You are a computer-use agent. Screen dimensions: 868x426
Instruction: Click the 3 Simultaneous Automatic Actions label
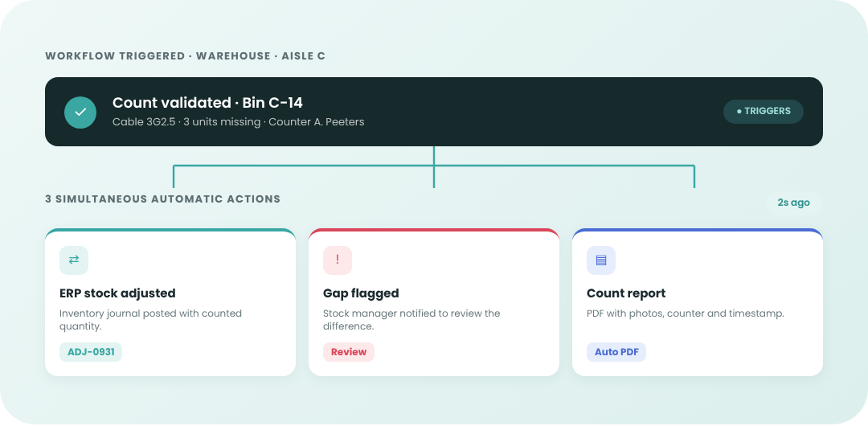[x=162, y=199]
